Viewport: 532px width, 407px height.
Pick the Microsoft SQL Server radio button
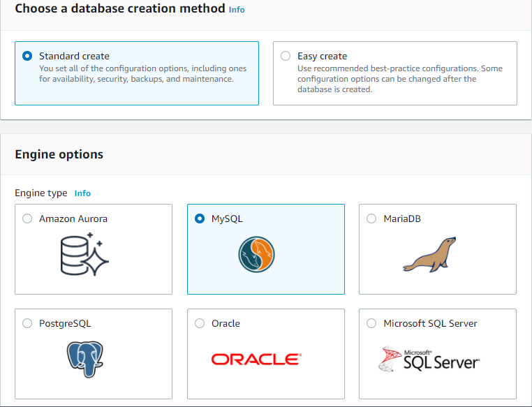(x=371, y=323)
